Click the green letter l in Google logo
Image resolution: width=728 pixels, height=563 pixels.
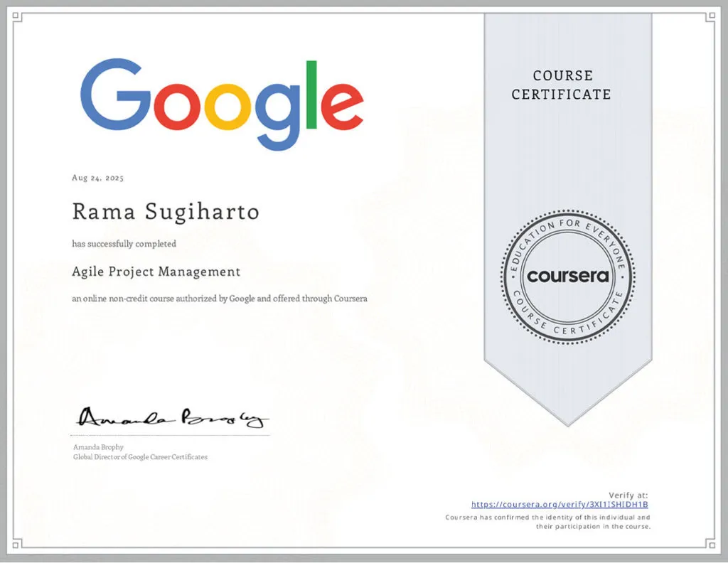(310, 95)
